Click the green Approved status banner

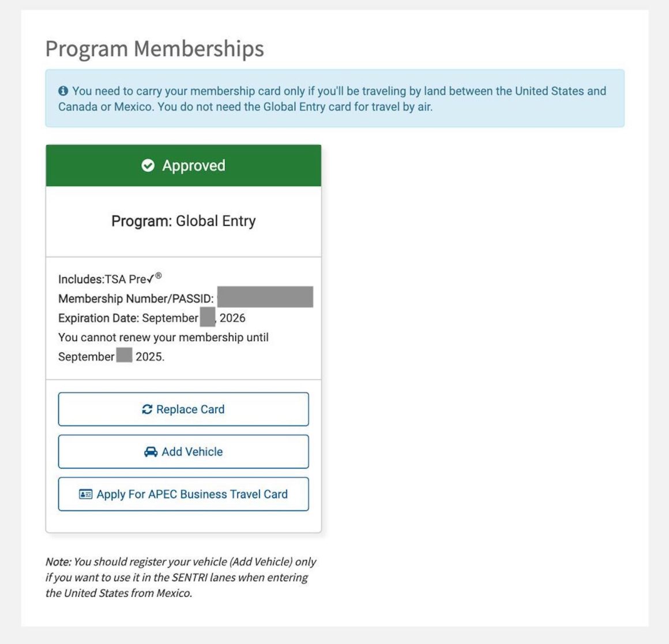[183, 165]
